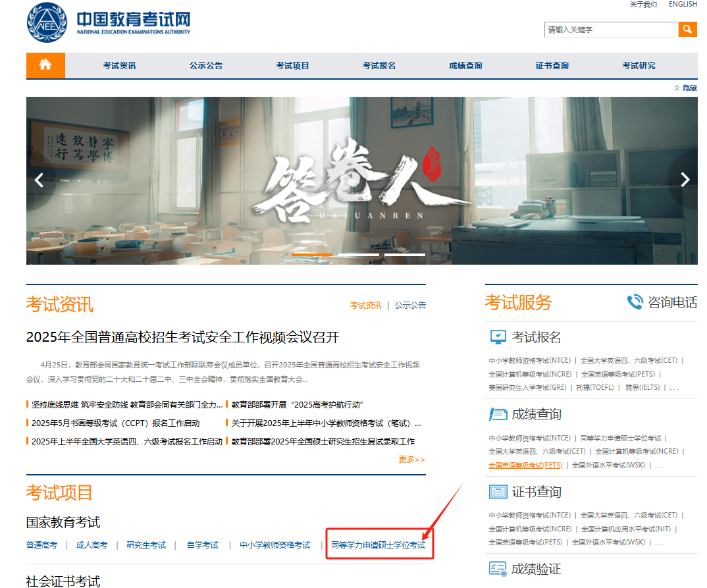Open 考试资讯 navigation menu item

pos(119,65)
